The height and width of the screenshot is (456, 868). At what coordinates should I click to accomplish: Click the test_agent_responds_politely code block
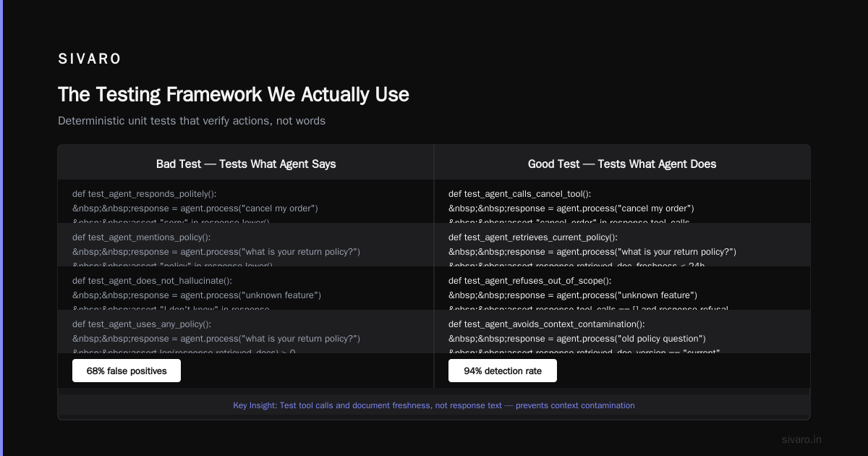click(246, 201)
